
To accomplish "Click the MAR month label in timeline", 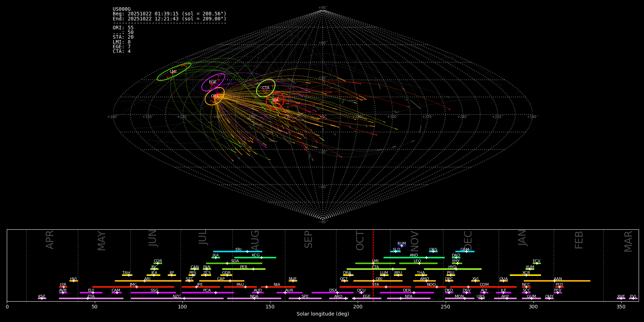I will (629, 241).
